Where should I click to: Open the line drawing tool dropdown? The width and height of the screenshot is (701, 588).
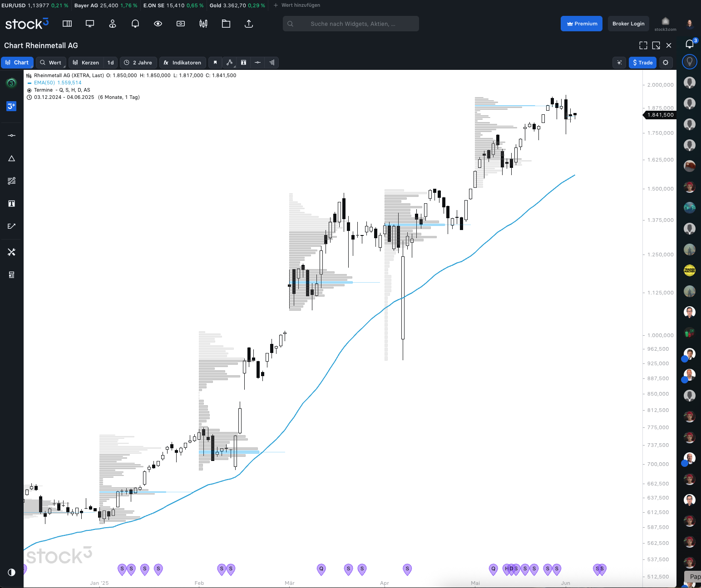[230, 63]
